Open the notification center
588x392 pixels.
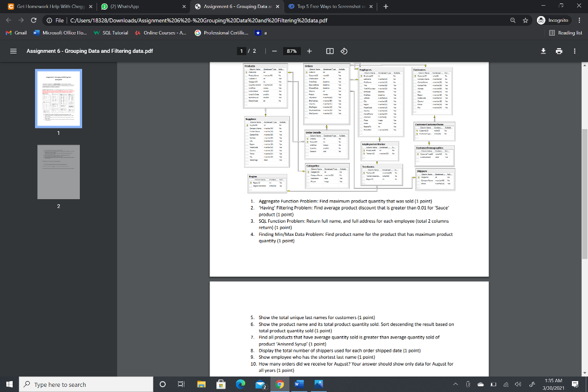pyautogui.click(x=575, y=384)
